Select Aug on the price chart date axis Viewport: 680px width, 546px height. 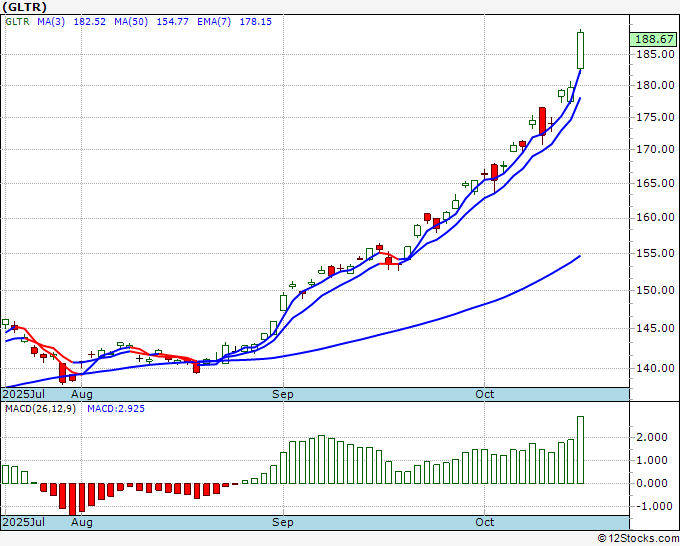(x=82, y=395)
